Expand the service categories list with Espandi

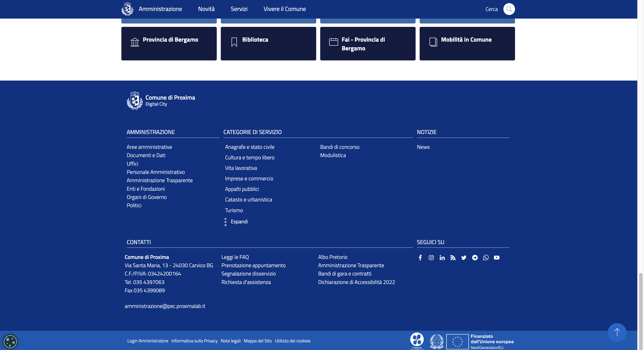(239, 222)
